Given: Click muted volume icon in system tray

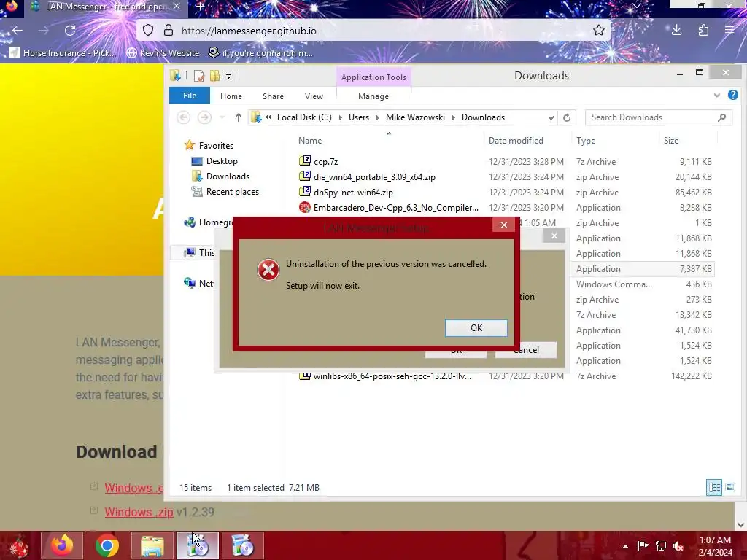Looking at the screenshot, I should 678,545.
